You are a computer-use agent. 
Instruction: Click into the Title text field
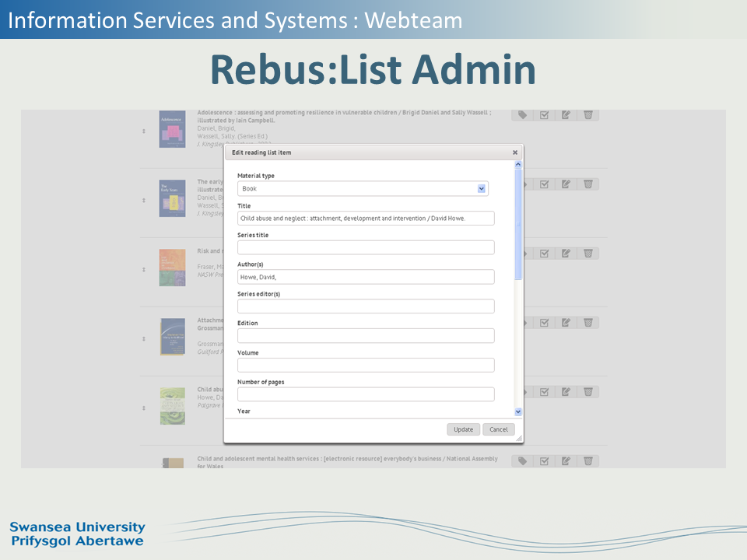click(x=366, y=219)
